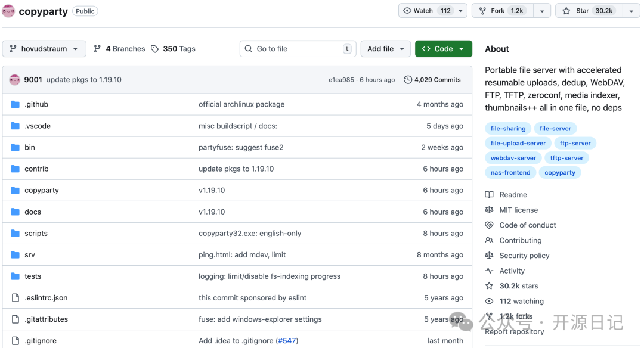This screenshot has height=348, width=644.
Task: Open the hovudstraum branch selector dropdown
Action: tap(44, 49)
